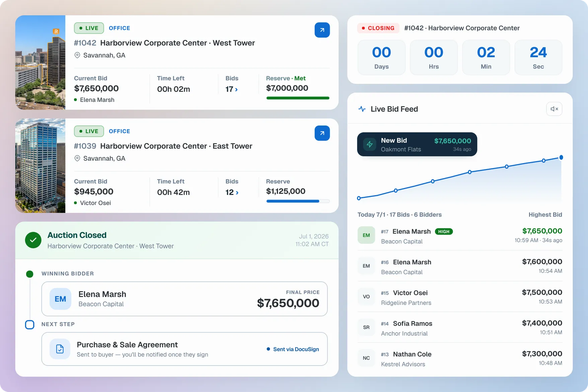Click the lightning icon in New Bid toast
This screenshot has width=588, height=392.
[369, 144]
